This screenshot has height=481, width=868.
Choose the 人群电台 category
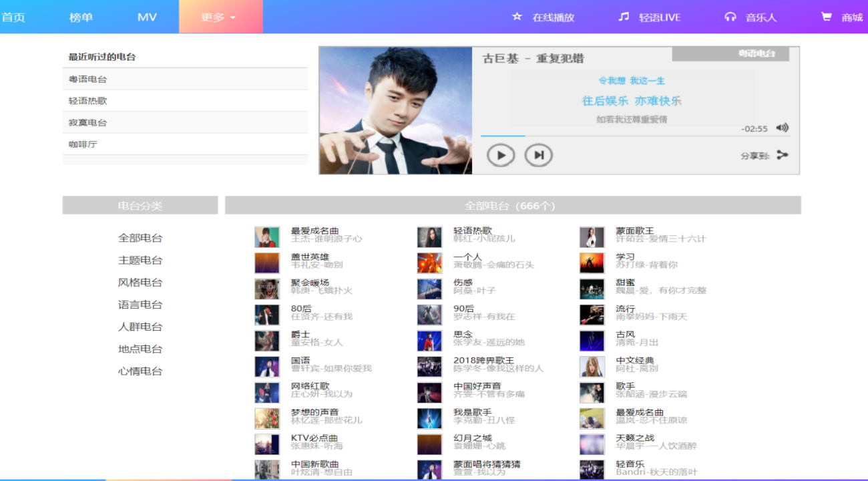point(140,327)
